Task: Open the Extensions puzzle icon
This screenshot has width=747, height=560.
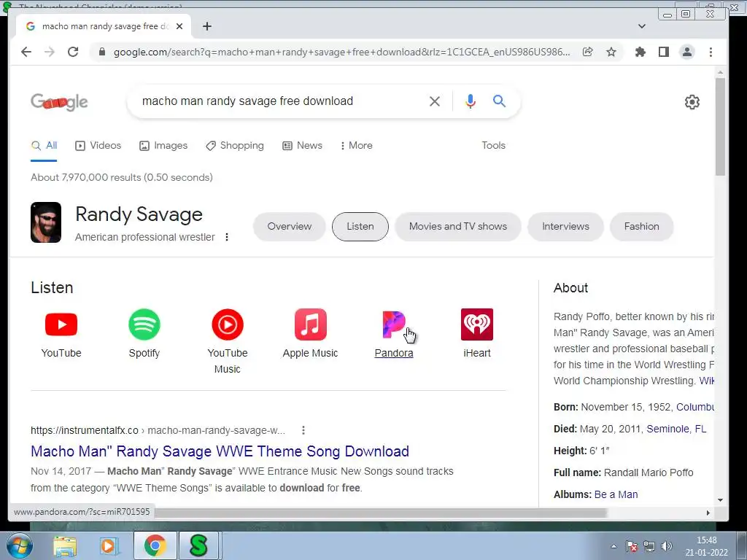Action: click(x=640, y=52)
